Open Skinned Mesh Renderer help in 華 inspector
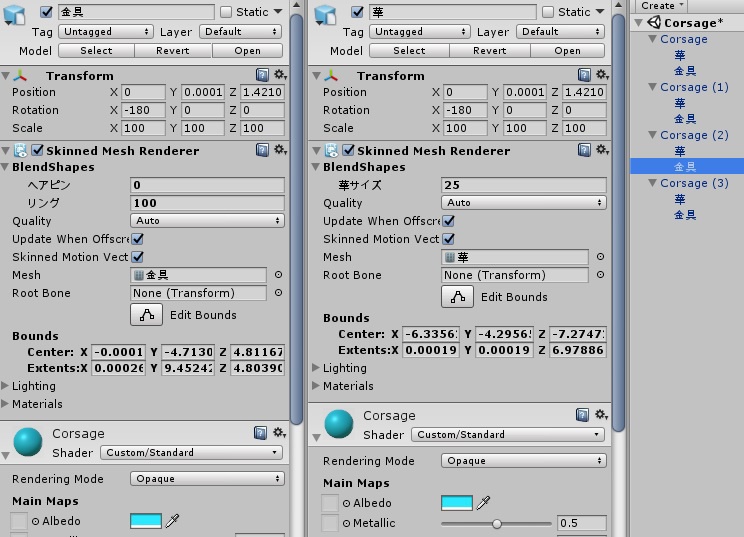744x537 pixels. 584,150
